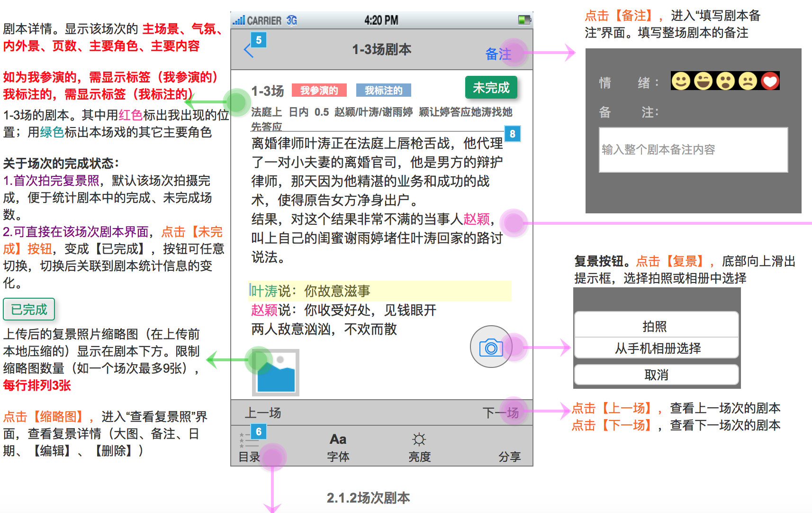Screen dimensions: 812x513
Task: Tap the 分享 share tab
Action: (509, 457)
